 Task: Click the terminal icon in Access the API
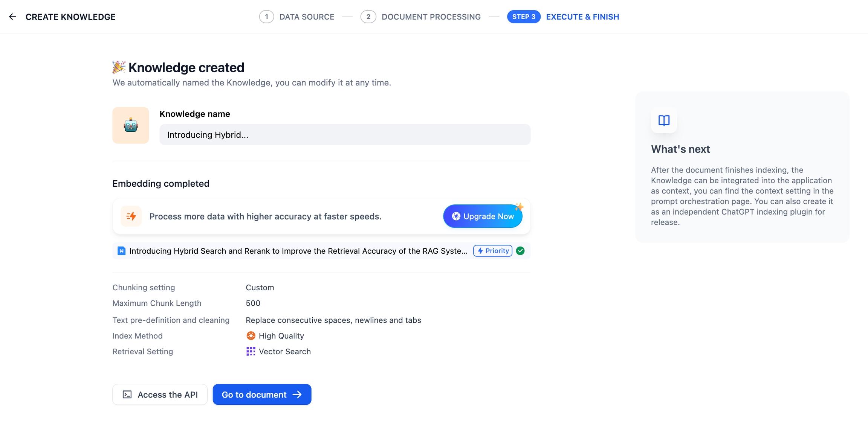coord(127,395)
